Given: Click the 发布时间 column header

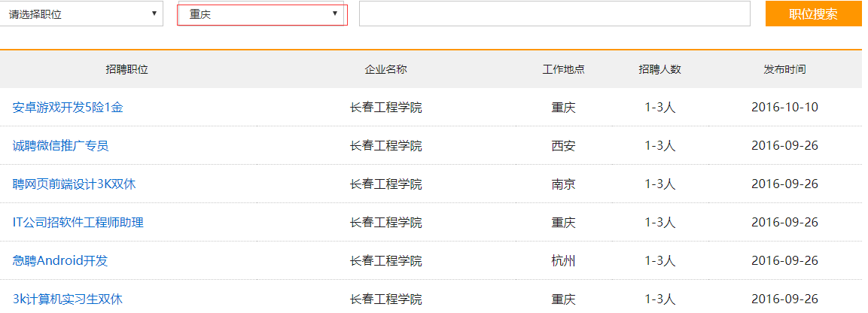Looking at the screenshot, I should click(x=784, y=69).
